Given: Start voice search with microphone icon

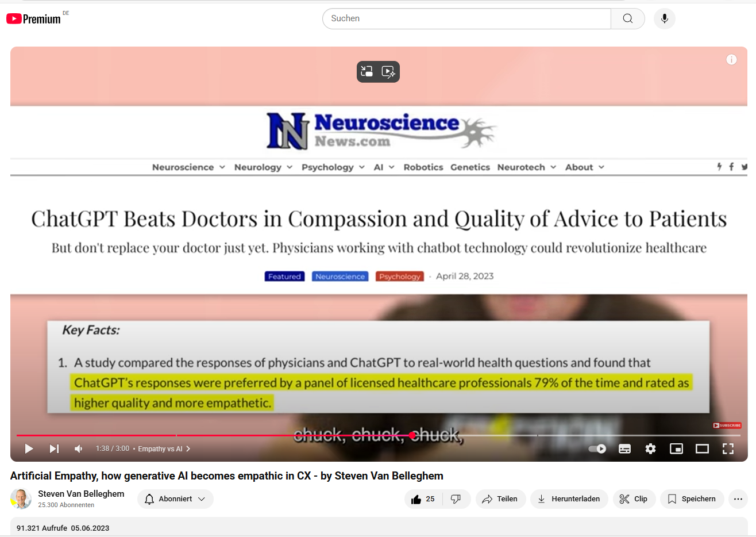Looking at the screenshot, I should click(665, 18).
